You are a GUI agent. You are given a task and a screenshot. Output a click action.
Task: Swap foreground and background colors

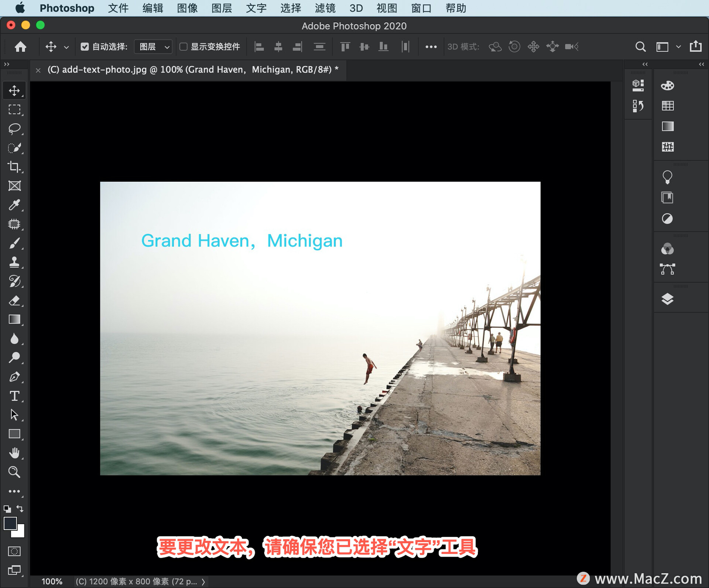tap(20, 509)
